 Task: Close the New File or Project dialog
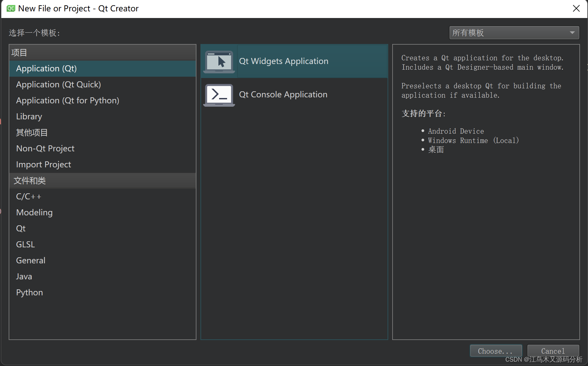[576, 8]
